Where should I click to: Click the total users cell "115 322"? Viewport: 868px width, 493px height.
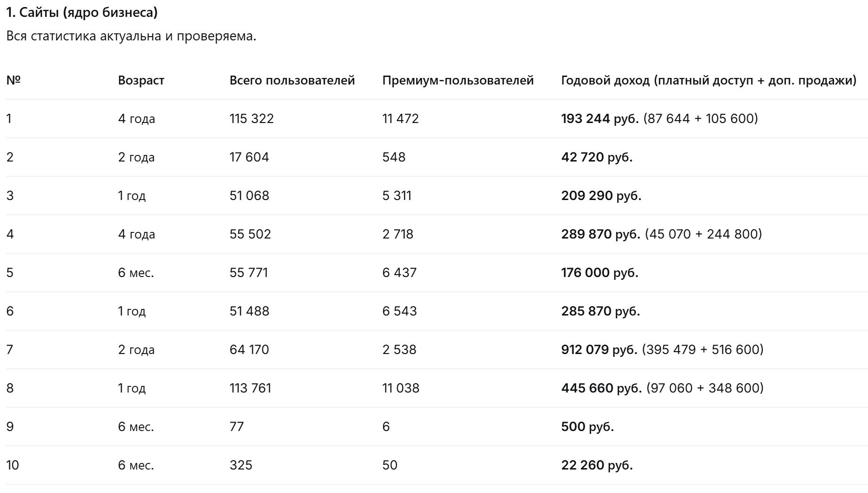(251, 119)
